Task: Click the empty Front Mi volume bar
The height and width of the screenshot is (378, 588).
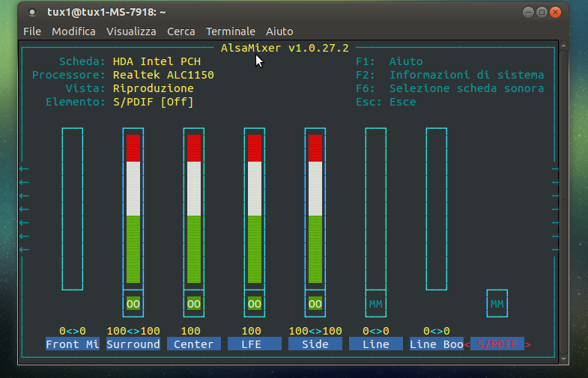Action: [x=73, y=208]
